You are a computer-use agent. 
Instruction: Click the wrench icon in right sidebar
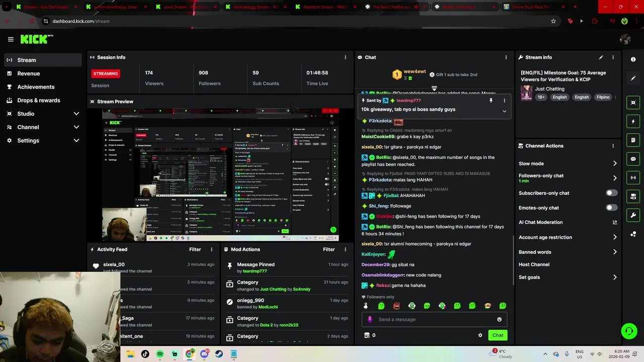(x=633, y=215)
